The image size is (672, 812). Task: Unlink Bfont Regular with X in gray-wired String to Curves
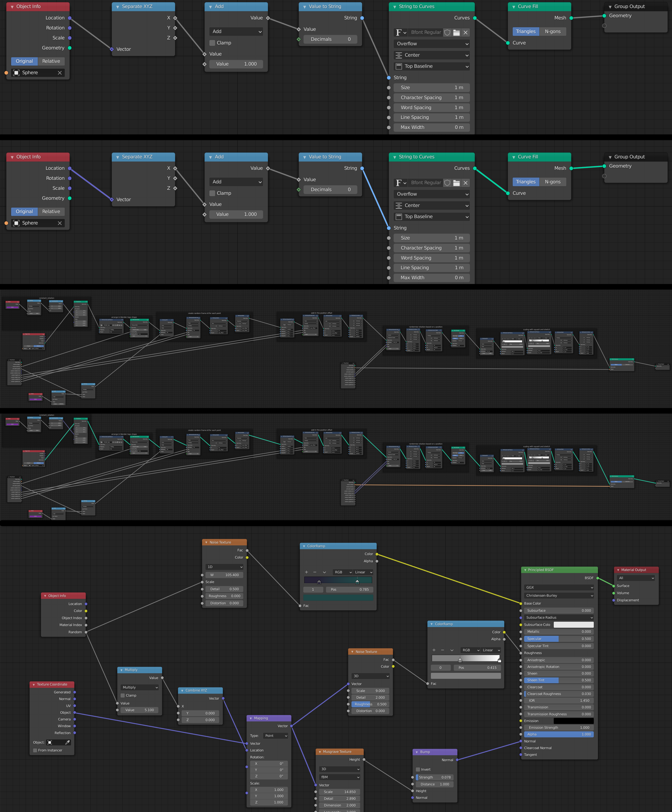[x=465, y=33]
